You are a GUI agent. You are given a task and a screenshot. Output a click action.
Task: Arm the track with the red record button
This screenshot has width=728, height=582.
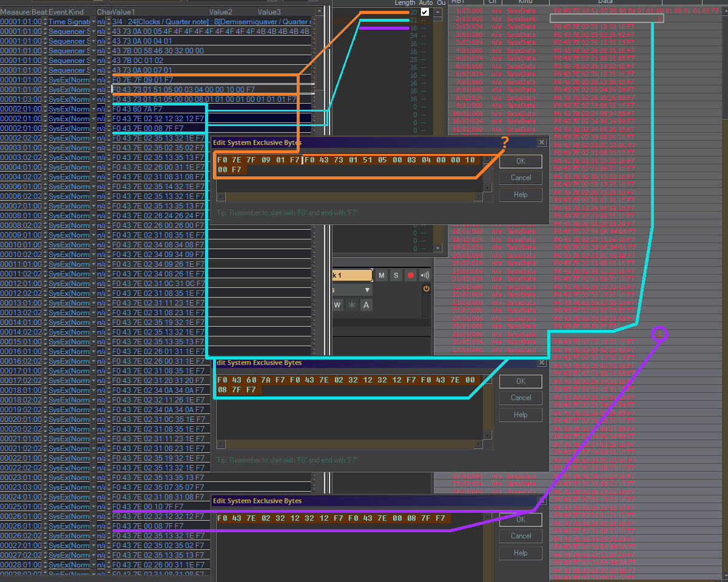[411, 275]
